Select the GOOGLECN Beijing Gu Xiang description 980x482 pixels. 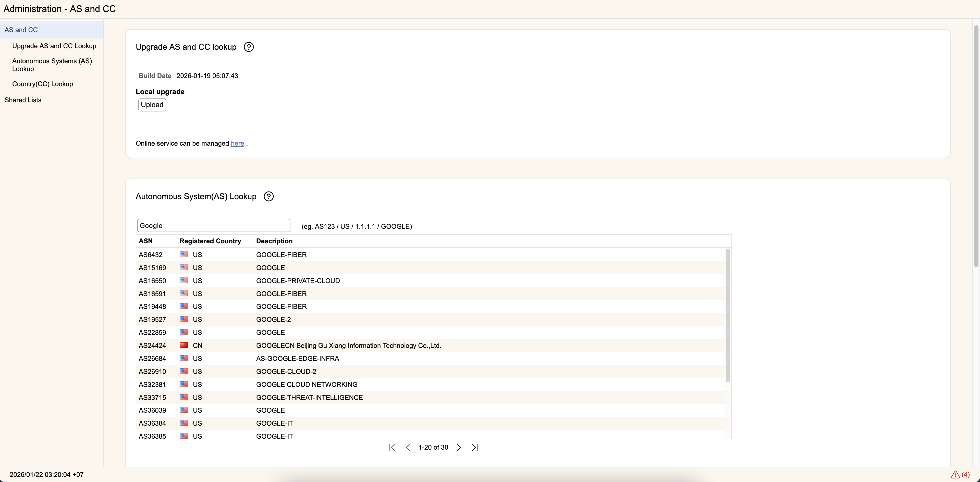point(348,346)
